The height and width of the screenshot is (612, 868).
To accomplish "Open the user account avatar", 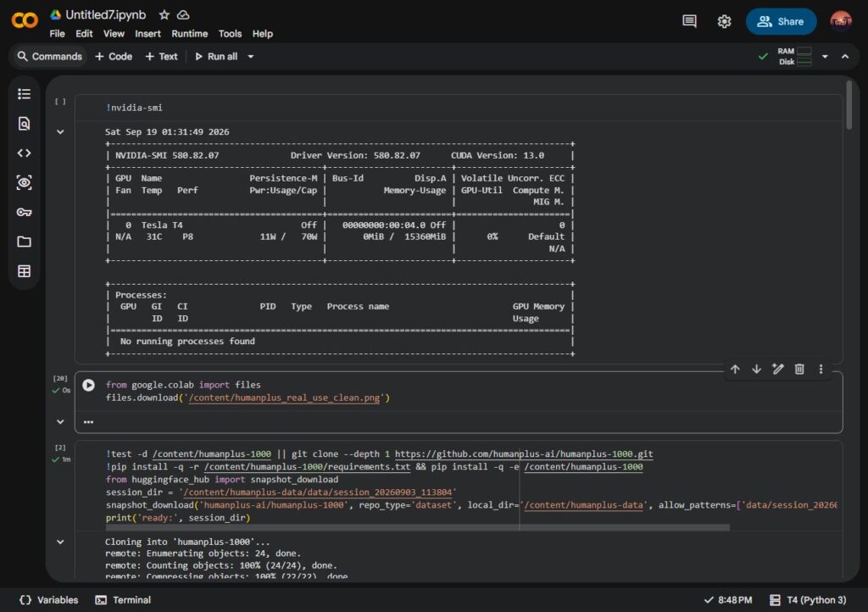I will (840, 21).
